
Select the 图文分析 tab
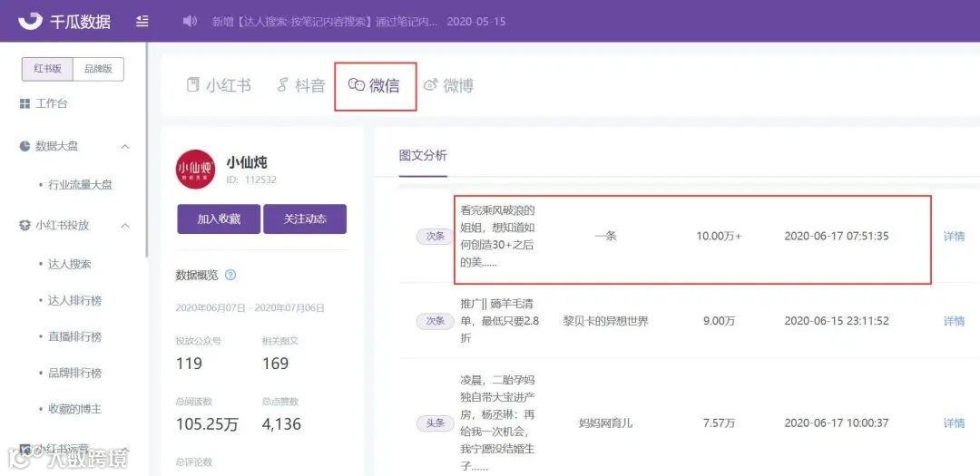[423, 156]
